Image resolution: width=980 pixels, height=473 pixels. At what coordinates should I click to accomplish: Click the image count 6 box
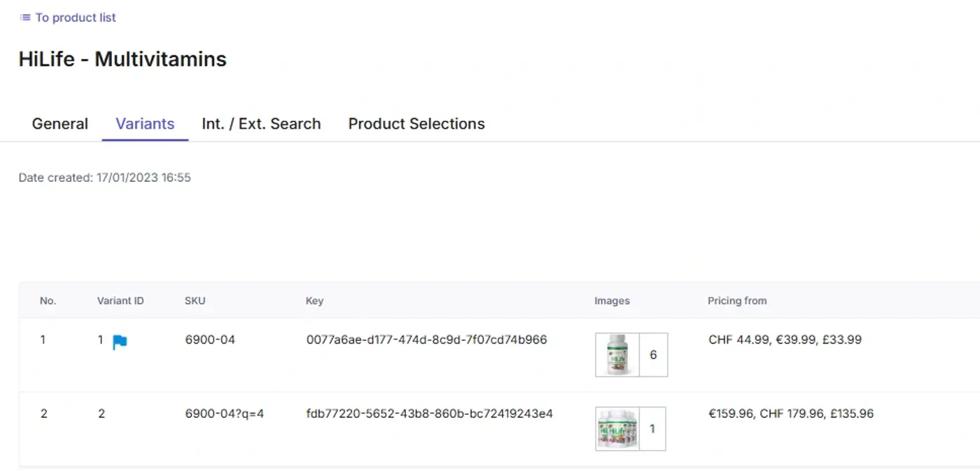(653, 355)
